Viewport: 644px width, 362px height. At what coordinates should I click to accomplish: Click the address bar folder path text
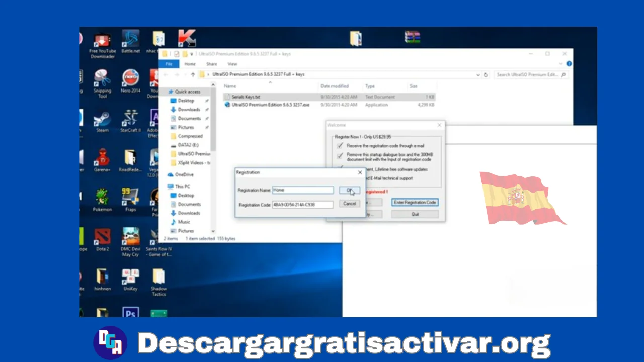[x=258, y=75]
